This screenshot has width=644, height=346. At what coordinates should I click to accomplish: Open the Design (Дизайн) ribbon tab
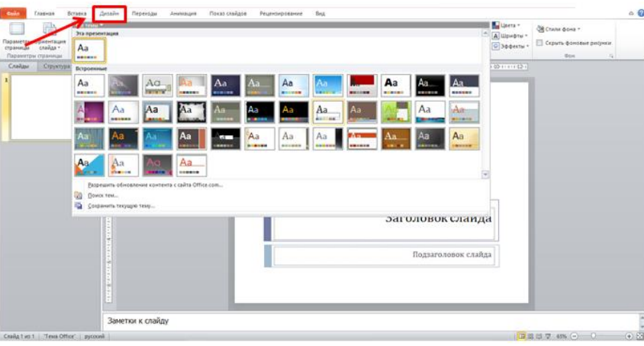(x=109, y=13)
